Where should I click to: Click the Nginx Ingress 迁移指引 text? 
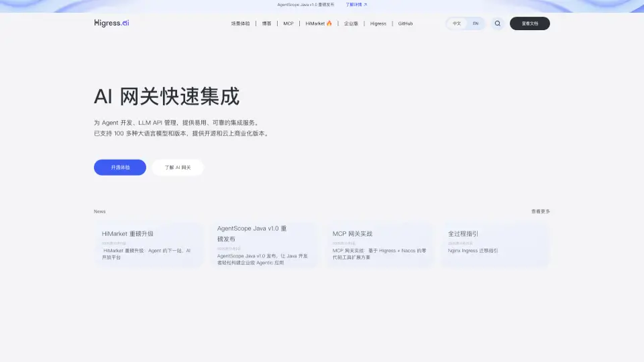click(473, 250)
